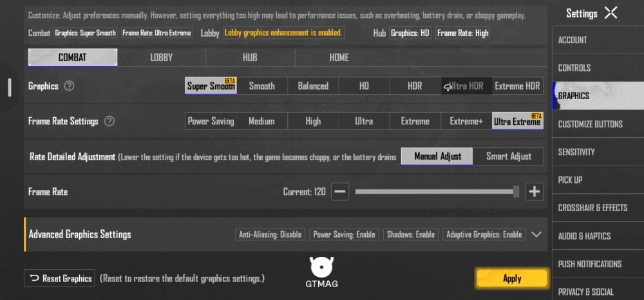Click the Reset Graphics button
This screenshot has height=300, width=644.
pos(59,278)
